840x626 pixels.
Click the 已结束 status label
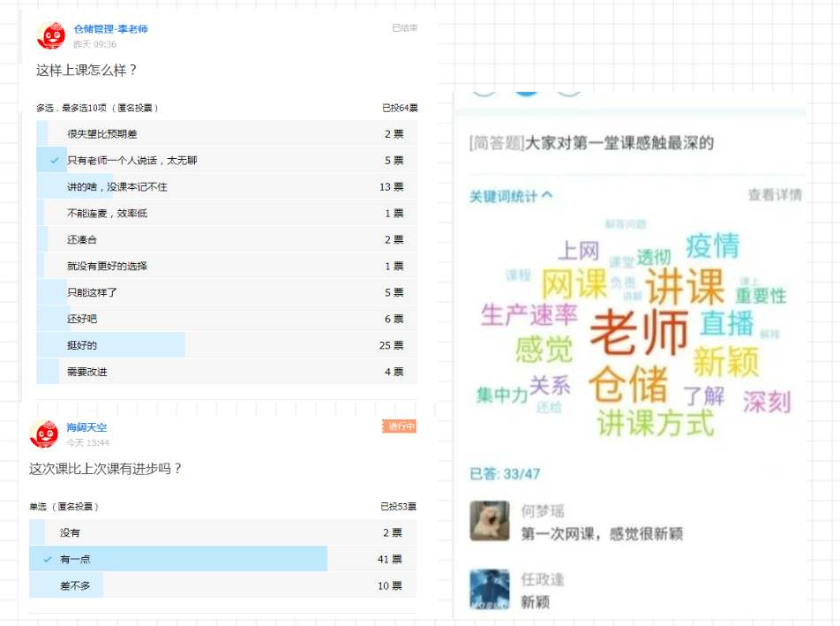pos(404,28)
